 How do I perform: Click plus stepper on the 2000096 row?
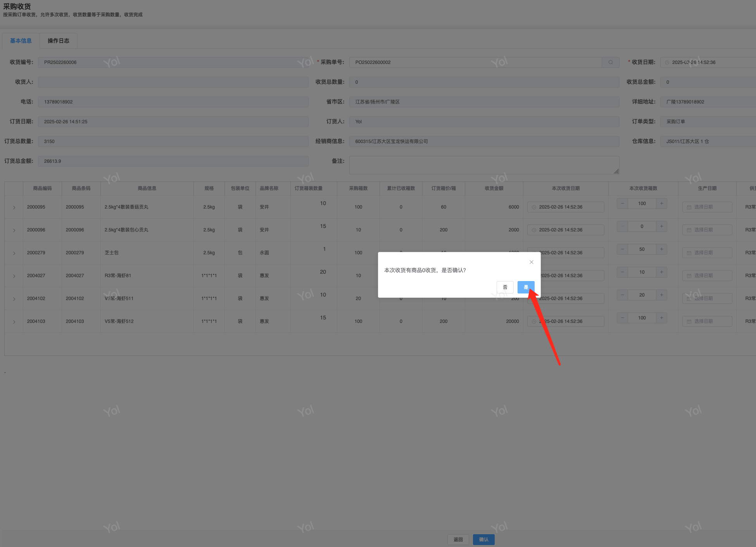pyautogui.click(x=661, y=226)
